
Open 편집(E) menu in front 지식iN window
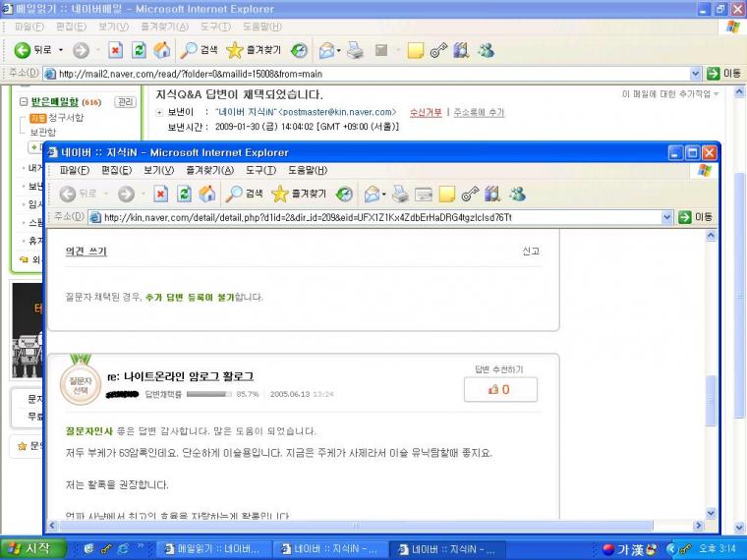(116, 171)
